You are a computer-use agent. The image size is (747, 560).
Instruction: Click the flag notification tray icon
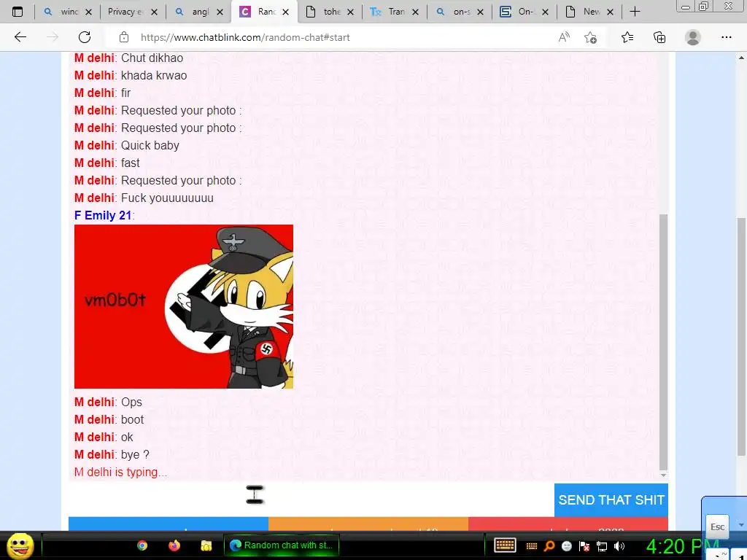coord(584,546)
